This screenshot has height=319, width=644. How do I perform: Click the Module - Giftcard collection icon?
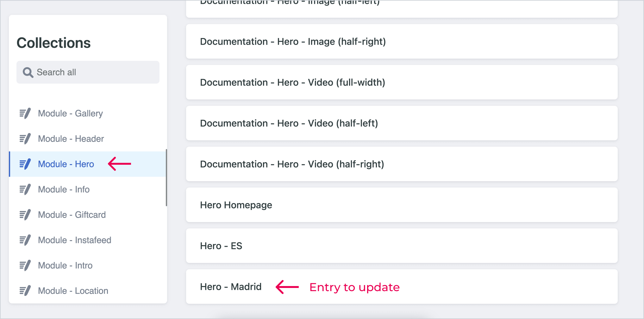click(25, 215)
